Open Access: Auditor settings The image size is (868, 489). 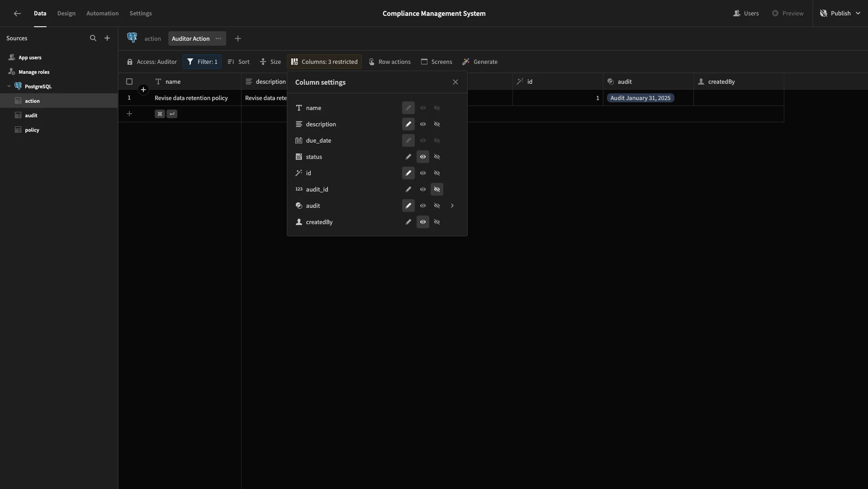(152, 62)
